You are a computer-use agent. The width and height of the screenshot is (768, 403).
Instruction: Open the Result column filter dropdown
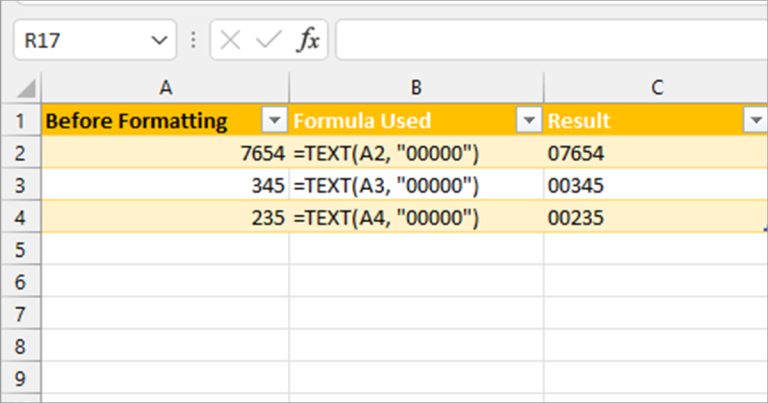[x=756, y=120]
